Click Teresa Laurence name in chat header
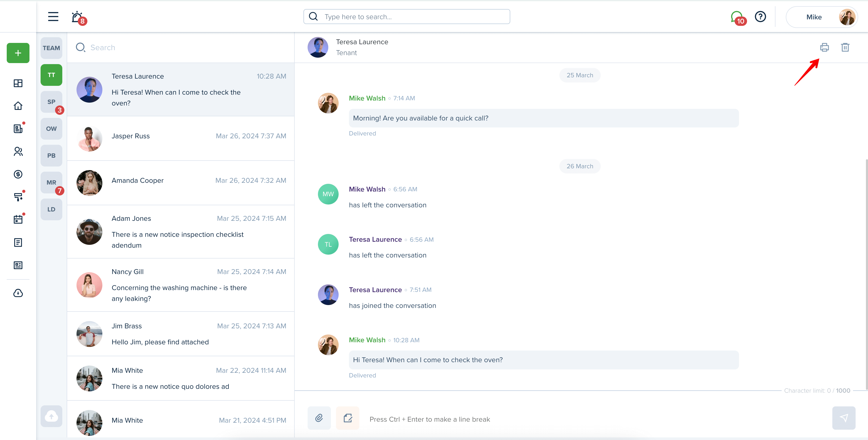868x440 pixels. [362, 42]
